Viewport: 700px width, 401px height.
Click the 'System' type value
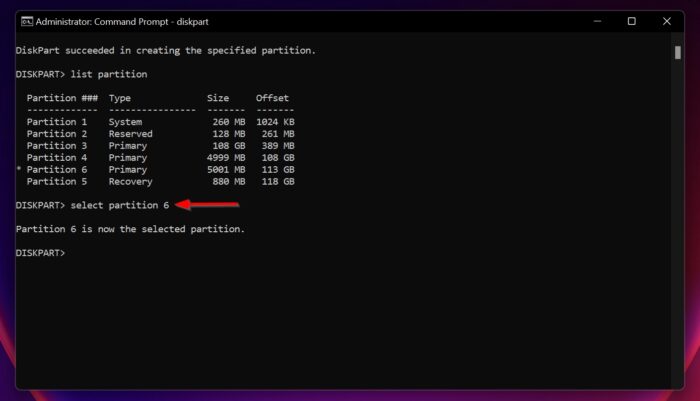pos(125,122)
